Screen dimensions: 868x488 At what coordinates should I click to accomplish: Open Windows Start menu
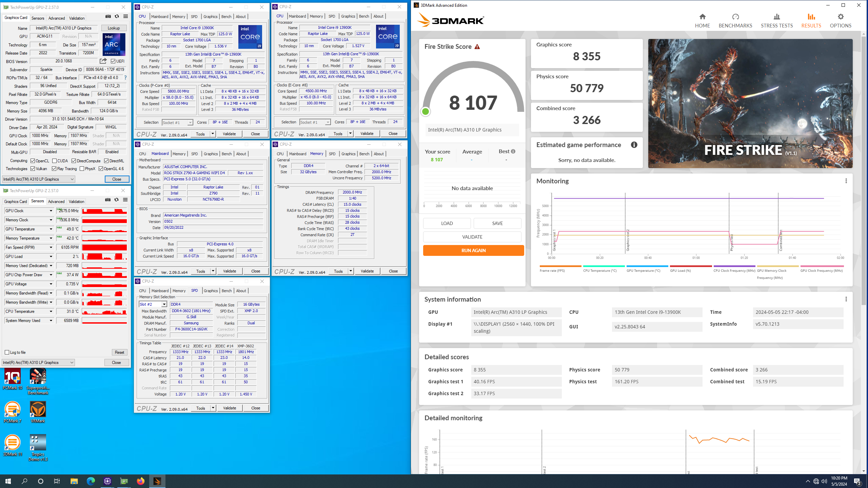(8, 481)
